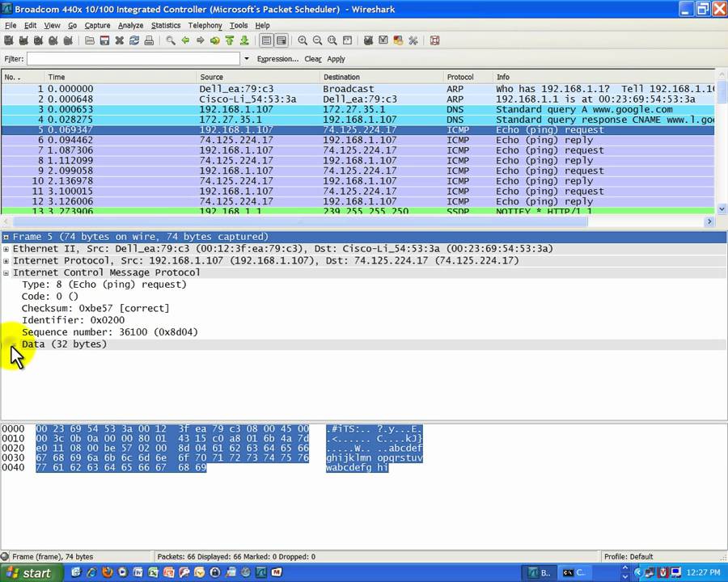Open preferences tools icon
The image size is (728, 582).
point(413,41)
